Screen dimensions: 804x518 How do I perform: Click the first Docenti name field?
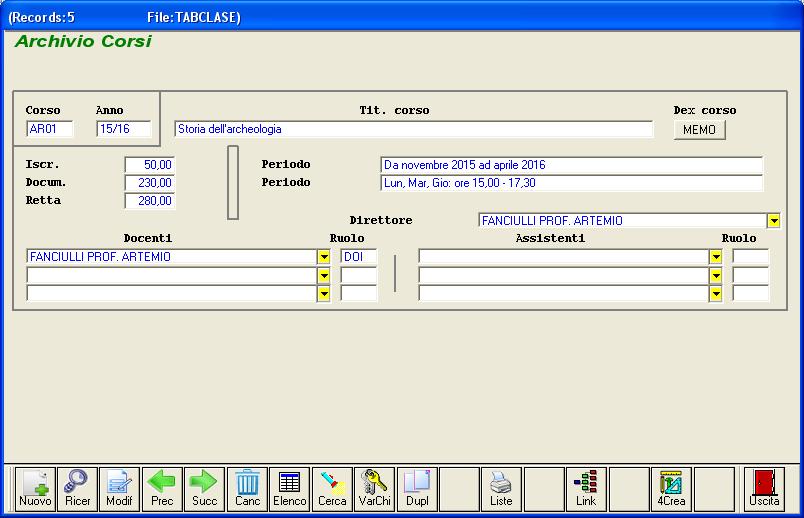[172, 256]
